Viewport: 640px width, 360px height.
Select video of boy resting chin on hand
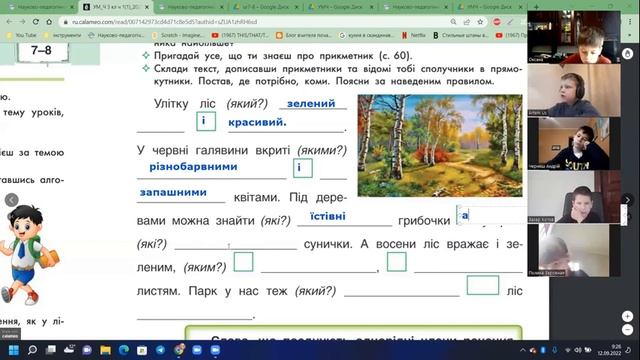coord(573,197)
